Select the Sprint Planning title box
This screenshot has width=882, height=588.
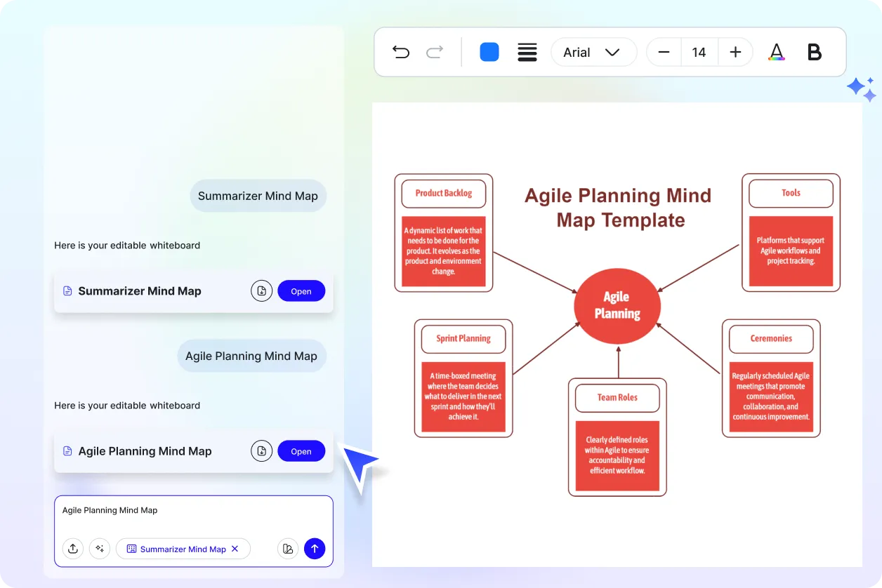(x=463, y=338)
